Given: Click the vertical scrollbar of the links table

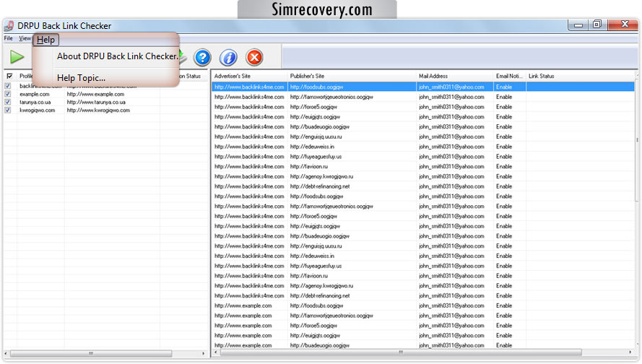Looking at the screenshot, I should point(636,217).
